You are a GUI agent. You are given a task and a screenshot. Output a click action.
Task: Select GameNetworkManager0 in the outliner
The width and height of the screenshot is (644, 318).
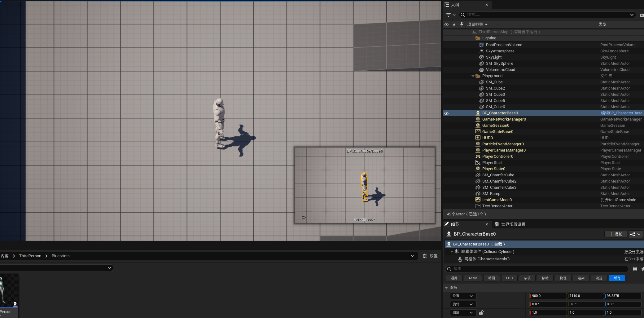point(504,119)
